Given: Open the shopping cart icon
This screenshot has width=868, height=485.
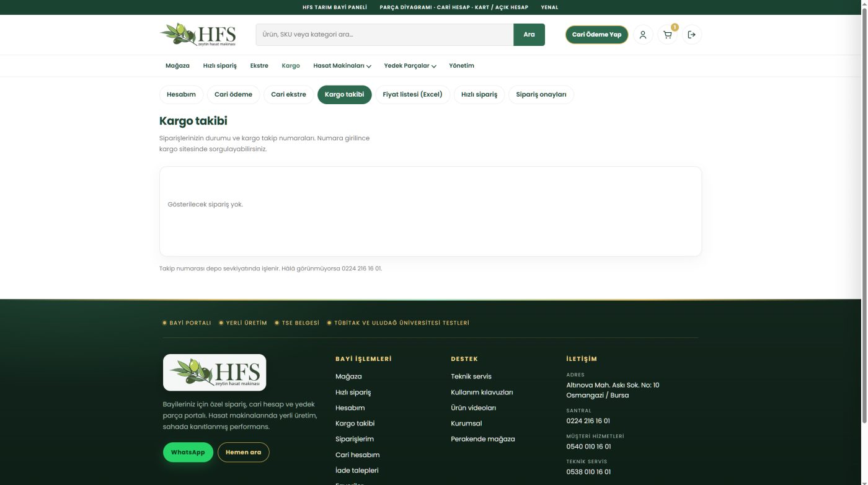Looking at the screenshot, I should (668, 35).
